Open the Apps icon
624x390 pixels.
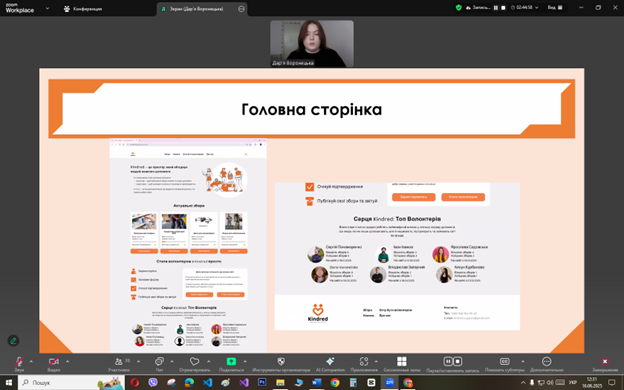pyautogui.click(x=364, y=361)
